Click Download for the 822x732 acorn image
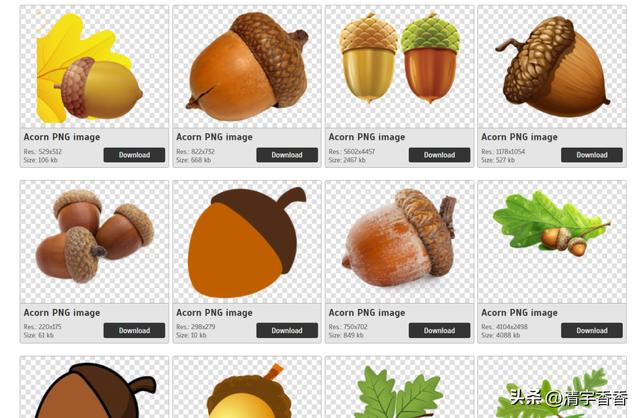This screenshot has height=418, width=640. click(x=286, y=155)
